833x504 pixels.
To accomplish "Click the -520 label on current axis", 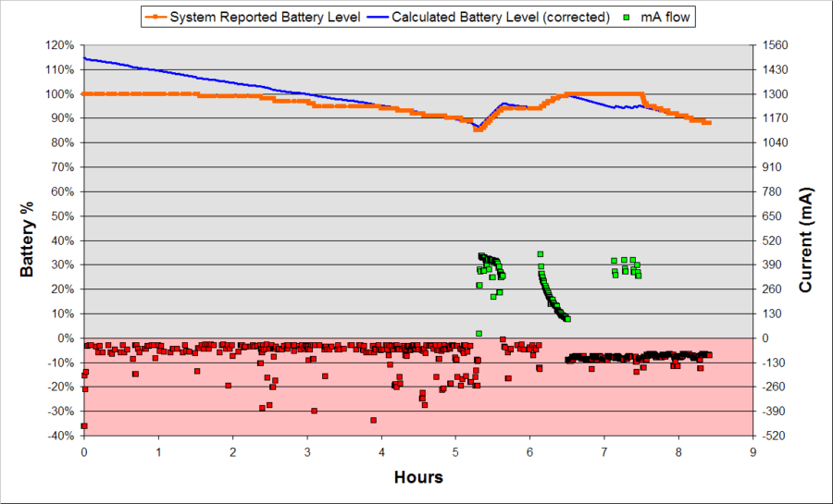I will tap(773, 436).
